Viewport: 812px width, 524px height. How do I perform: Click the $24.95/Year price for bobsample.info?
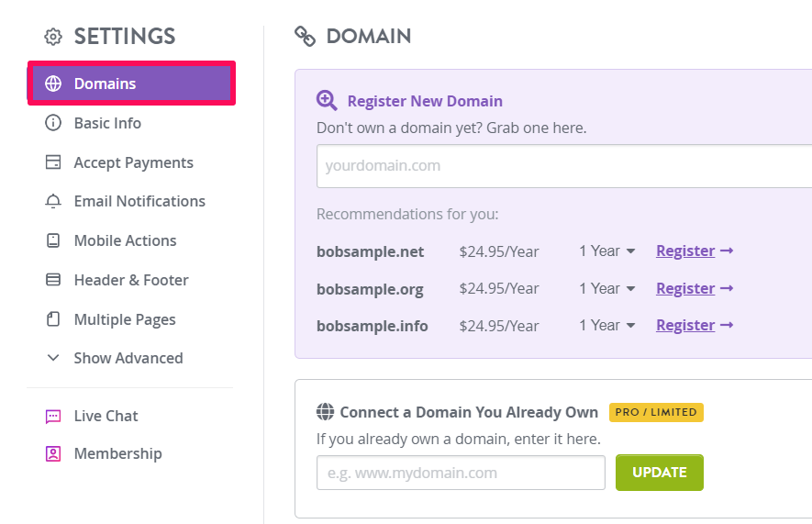coord(499,326)
